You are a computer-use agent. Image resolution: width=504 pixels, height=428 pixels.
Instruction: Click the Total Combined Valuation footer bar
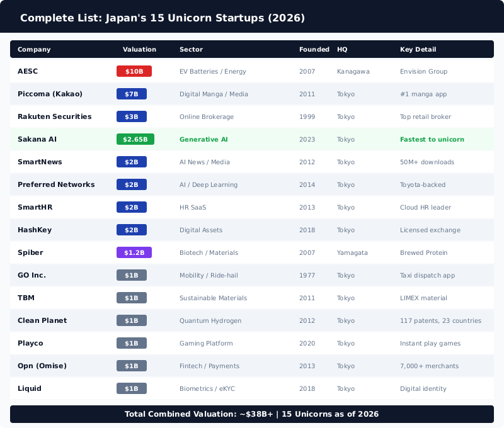[252, 414]
